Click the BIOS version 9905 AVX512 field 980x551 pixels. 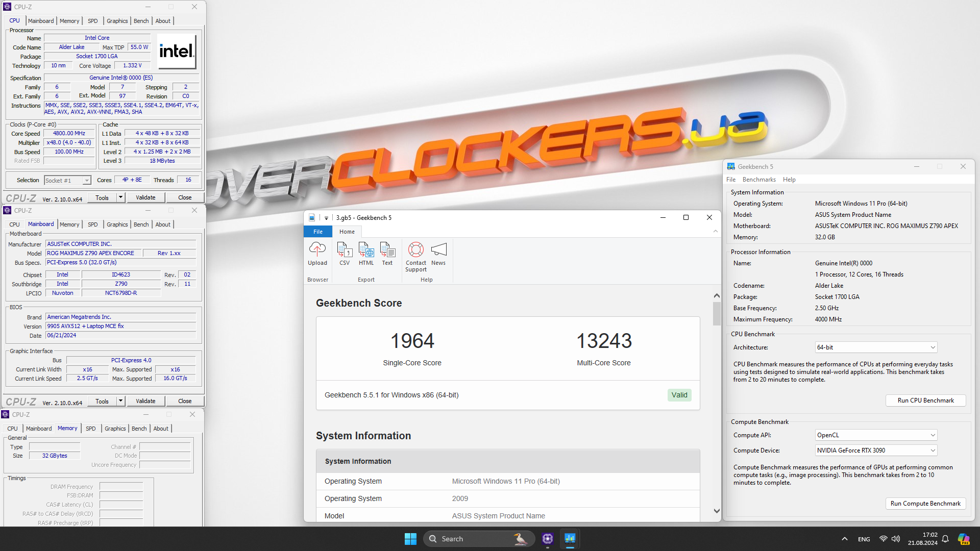point(121,326)
